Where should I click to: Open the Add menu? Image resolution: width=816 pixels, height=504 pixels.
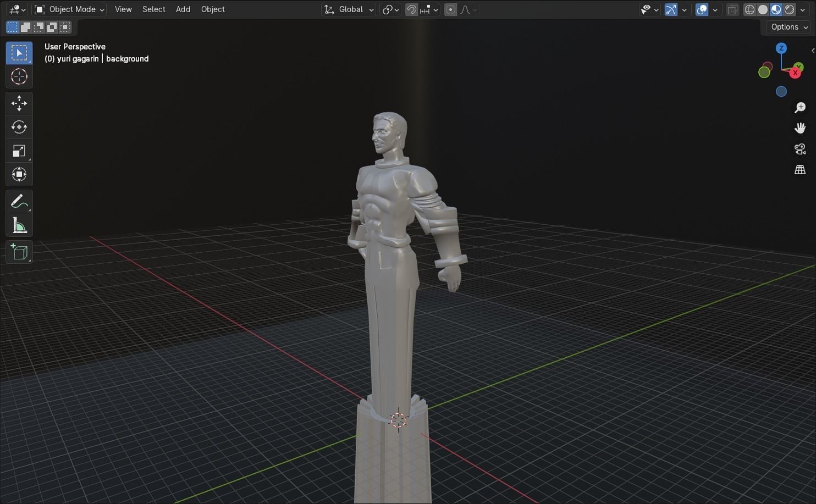coord(183,9)
